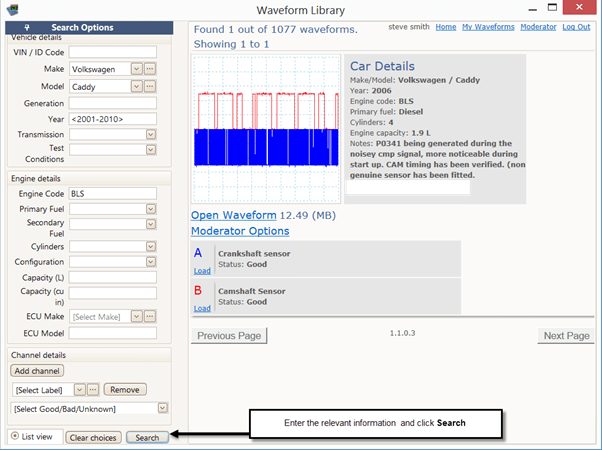Screen dimensions: 602x450
Task: Open the Model ellipsis browse button
Action: 150,86
